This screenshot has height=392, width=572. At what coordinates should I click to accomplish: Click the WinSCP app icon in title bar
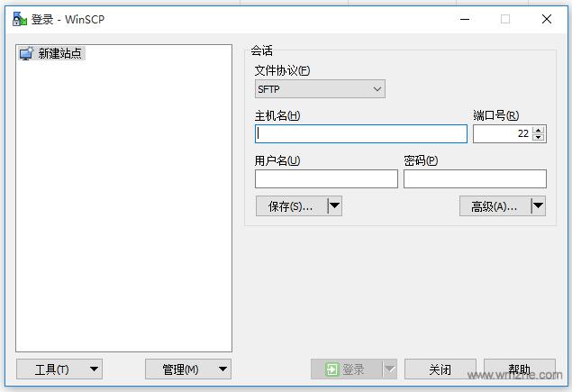pyautogui.click(x=19, y=19)
